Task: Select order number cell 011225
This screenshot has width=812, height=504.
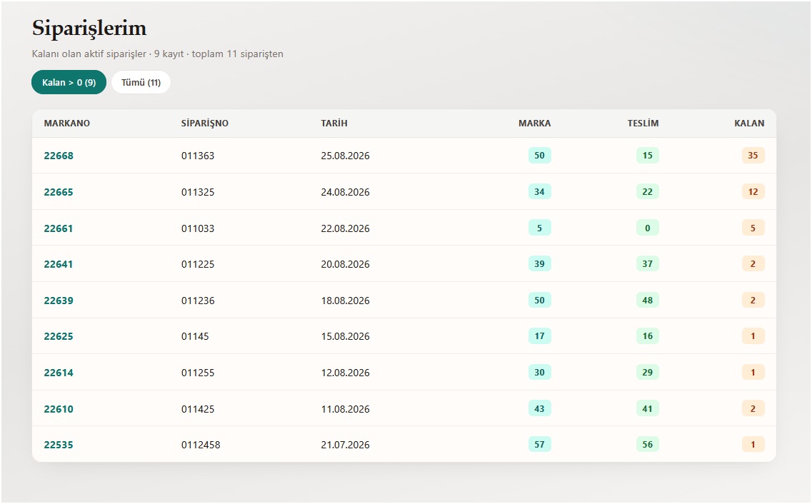Action: pos(198,264)
